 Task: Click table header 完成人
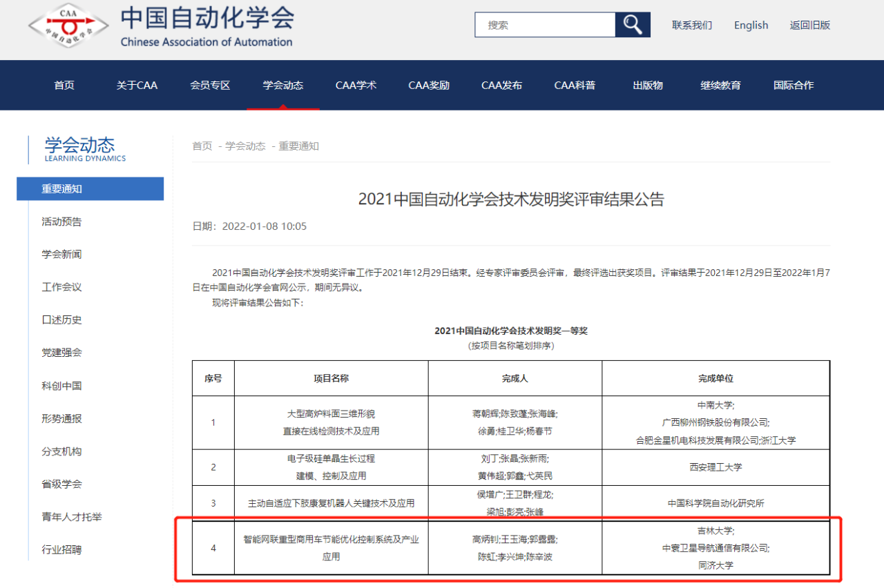pos(515,378)
